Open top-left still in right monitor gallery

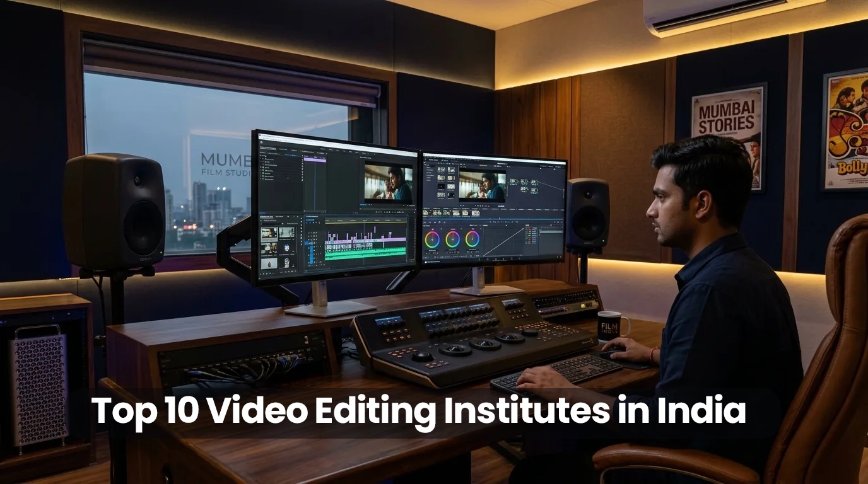tap(441, 170)
